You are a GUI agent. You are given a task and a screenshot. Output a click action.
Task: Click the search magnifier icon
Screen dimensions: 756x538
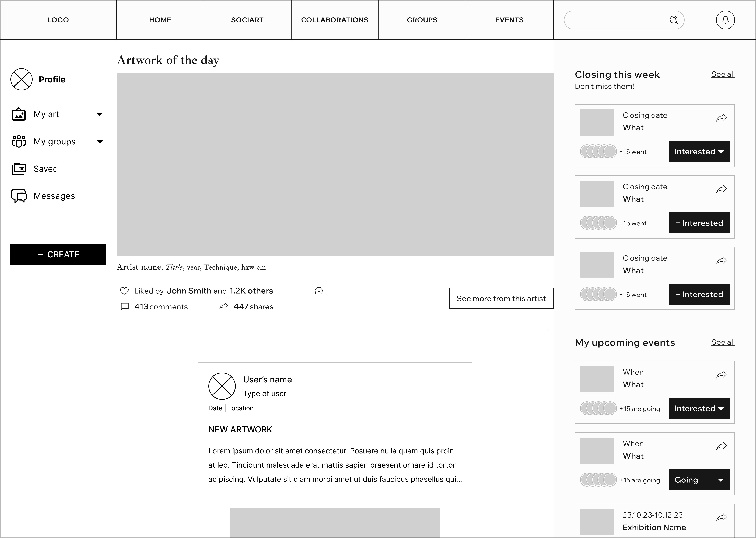point(674,20)
